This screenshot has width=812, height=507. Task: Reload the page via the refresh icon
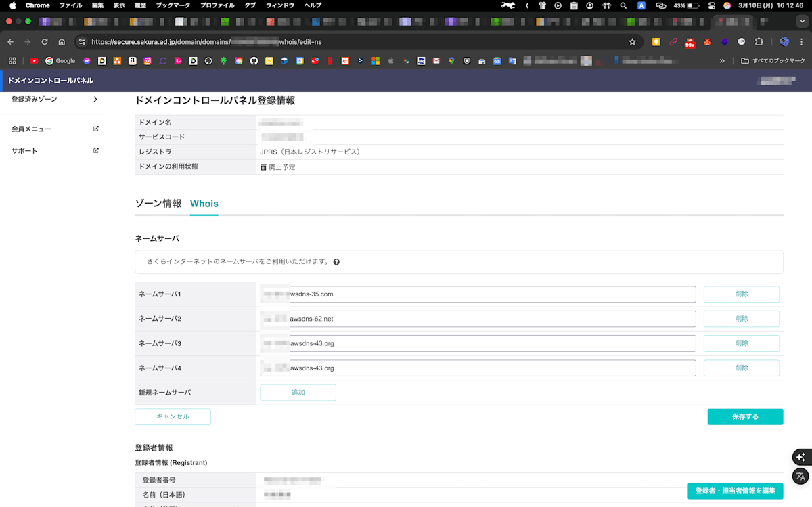44,41
